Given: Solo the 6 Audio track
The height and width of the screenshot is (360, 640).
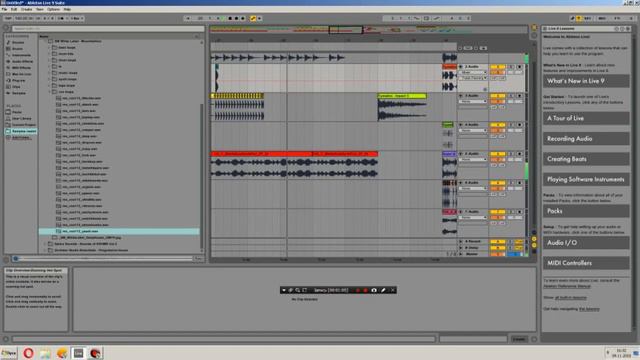Looking at the screenshot, I should click(x=511, y=183).
